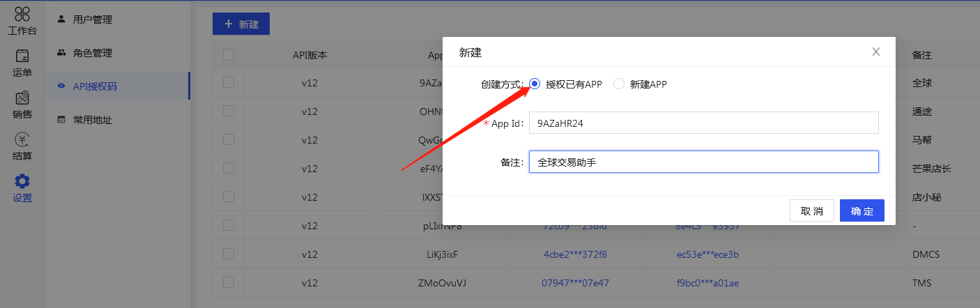Choose the 新建APP radio option

click(x=619, y=84)
